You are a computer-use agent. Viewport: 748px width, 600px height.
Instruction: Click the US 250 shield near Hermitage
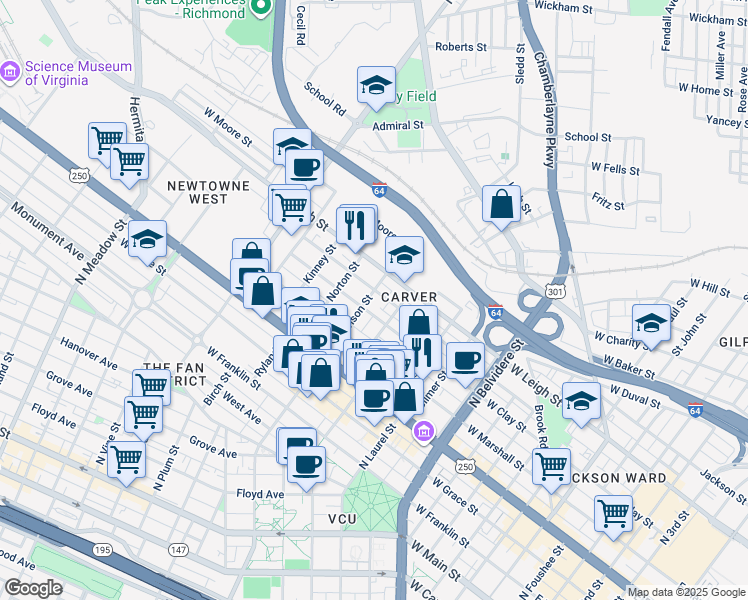(x=79, y=176)
